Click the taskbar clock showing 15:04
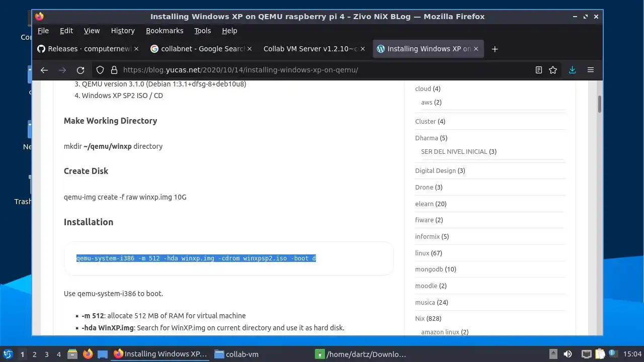 [632, 354]
